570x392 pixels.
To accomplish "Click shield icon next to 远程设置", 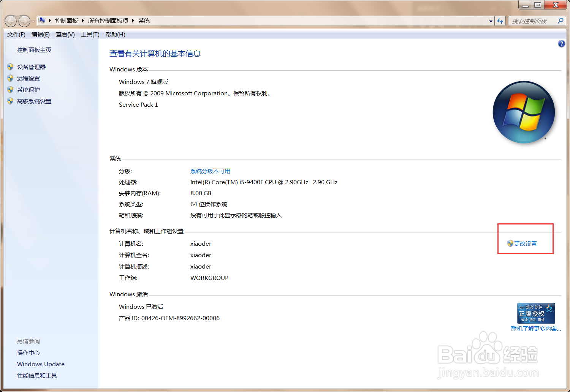I will click(10, 78).
